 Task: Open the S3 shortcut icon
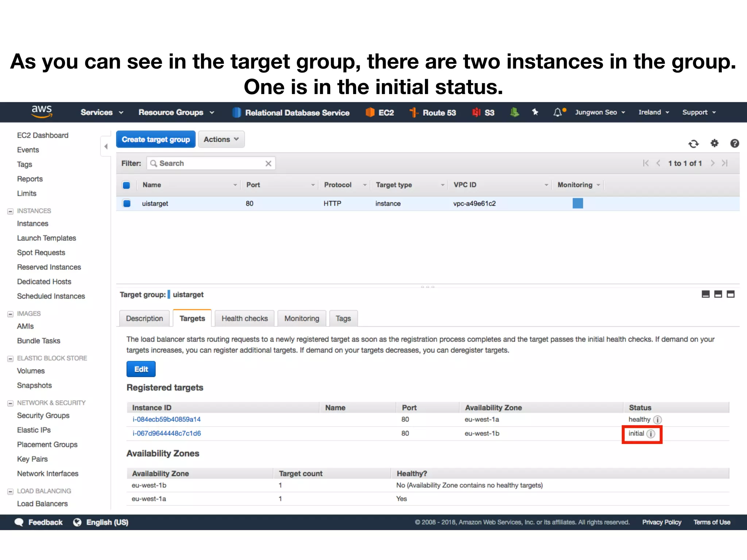tap(476, 112)
